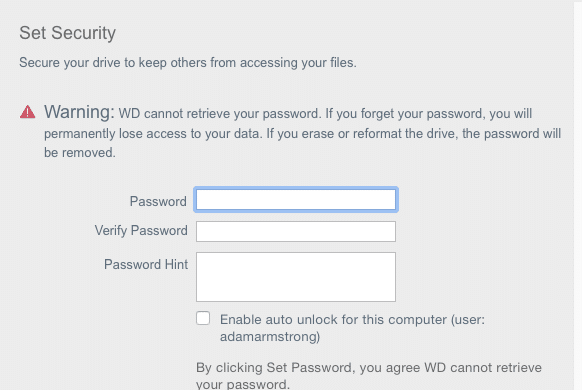Click the "Secure your drive" subtitle text
This screenshot has width=582, height=390.
188,63
